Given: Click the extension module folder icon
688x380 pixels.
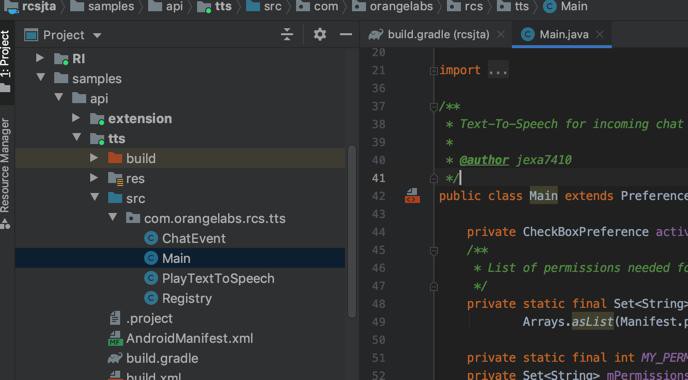Looking at the screenshot, I should 97,119.
